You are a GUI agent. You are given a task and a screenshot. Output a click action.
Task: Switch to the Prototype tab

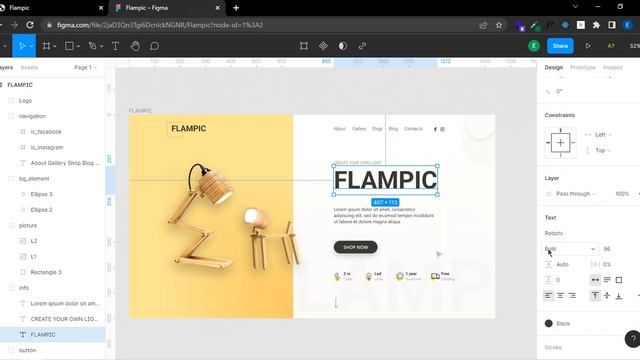point(582,67)
